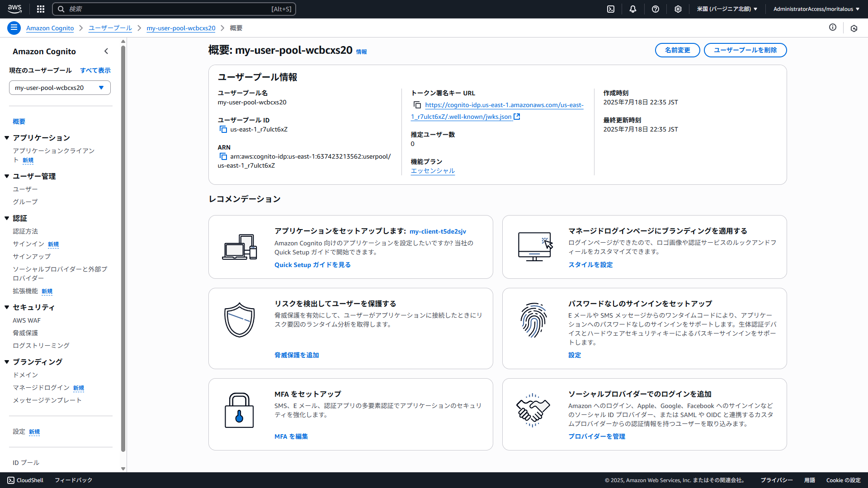The height and width of the screenshot is (488, 868).
Task: Copy the user pool ID
Action: [223, 129]
